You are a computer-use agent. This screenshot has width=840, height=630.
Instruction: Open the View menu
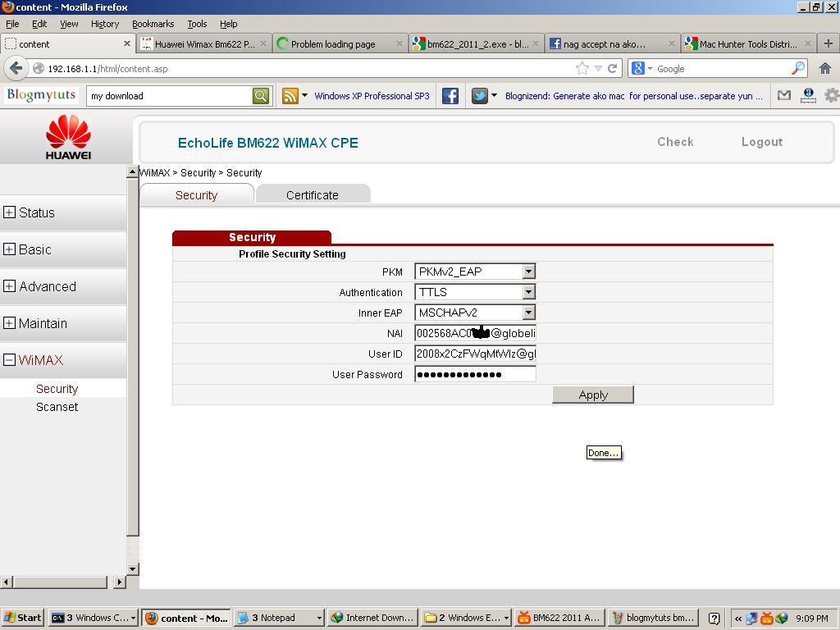coord(69,24)
